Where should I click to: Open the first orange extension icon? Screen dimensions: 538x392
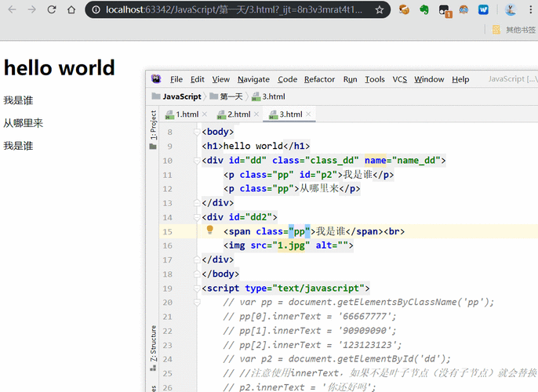coord(404,9)
